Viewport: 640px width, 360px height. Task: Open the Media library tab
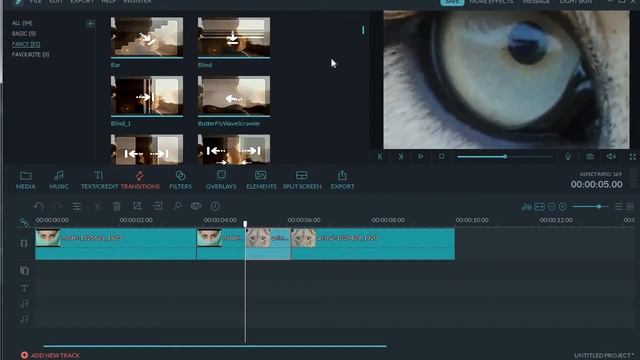(25, 180)
